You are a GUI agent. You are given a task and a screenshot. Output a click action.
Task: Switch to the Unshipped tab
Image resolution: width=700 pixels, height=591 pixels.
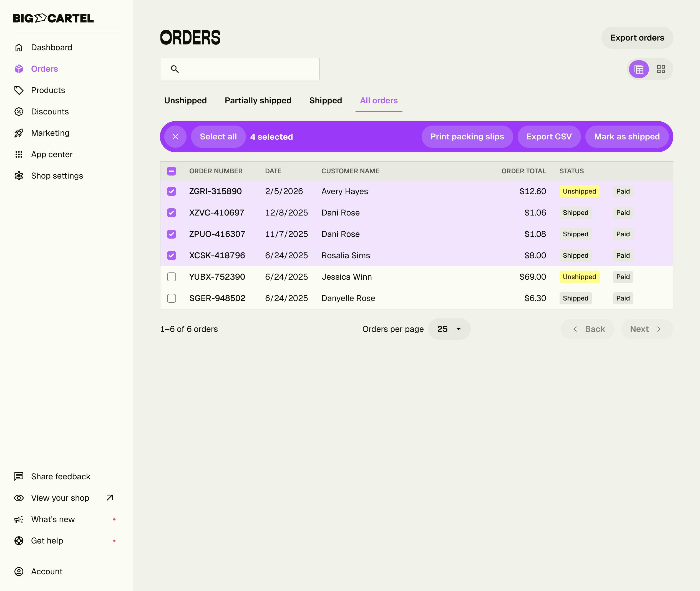point(185,101)
